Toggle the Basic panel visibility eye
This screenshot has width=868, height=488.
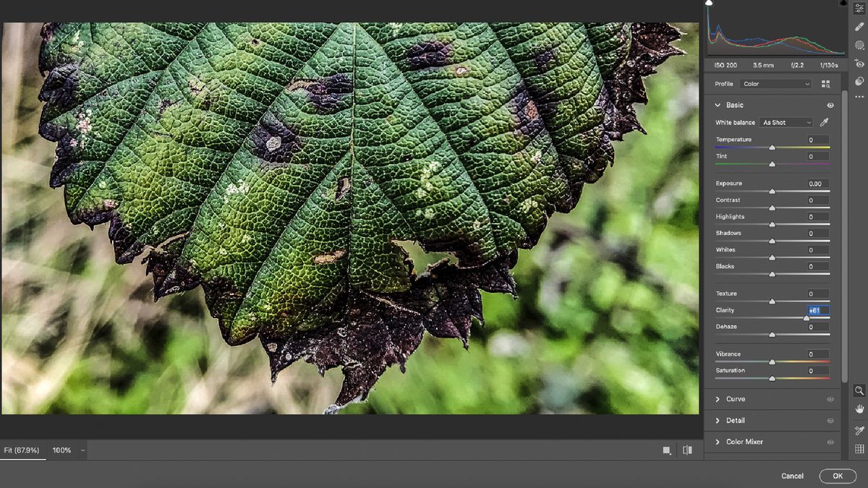coord(831,105)
